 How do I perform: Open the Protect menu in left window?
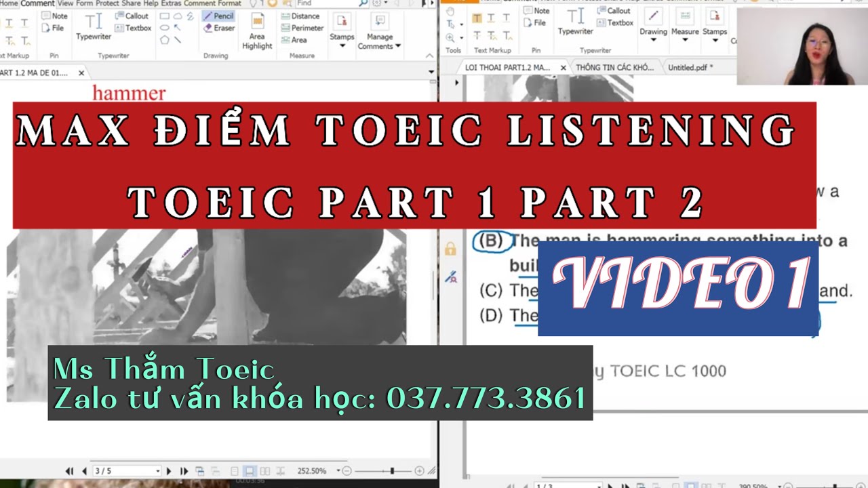click(107, 3)
